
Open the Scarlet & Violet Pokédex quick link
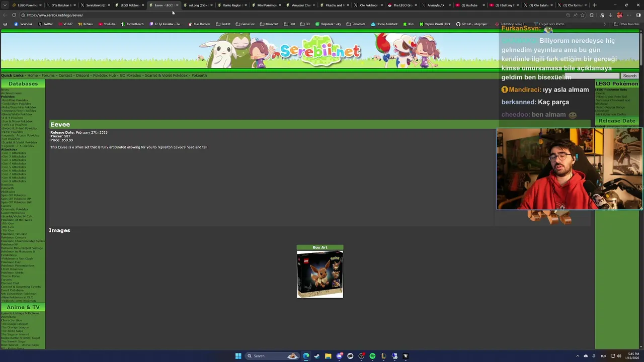[166, 75]
